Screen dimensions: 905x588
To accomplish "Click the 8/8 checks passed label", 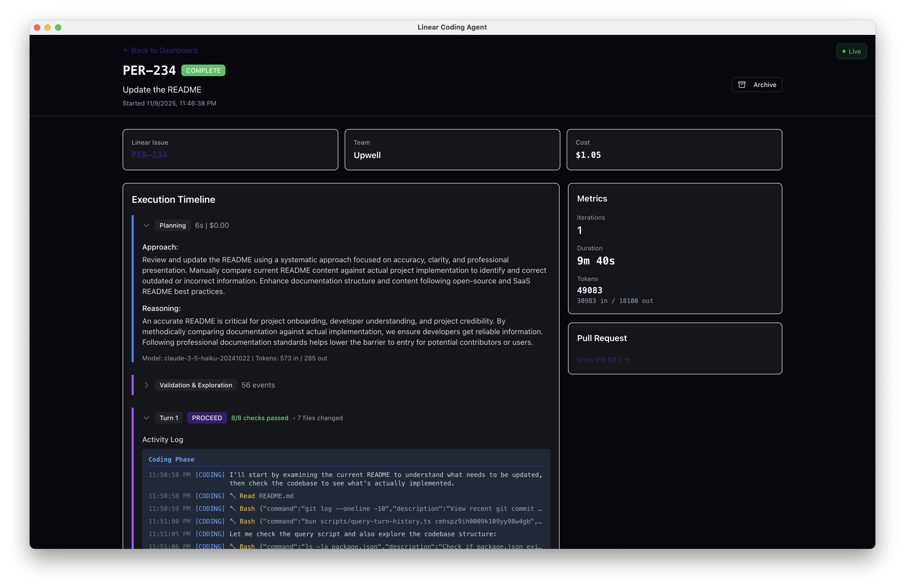I will click(x=260, y=418).
